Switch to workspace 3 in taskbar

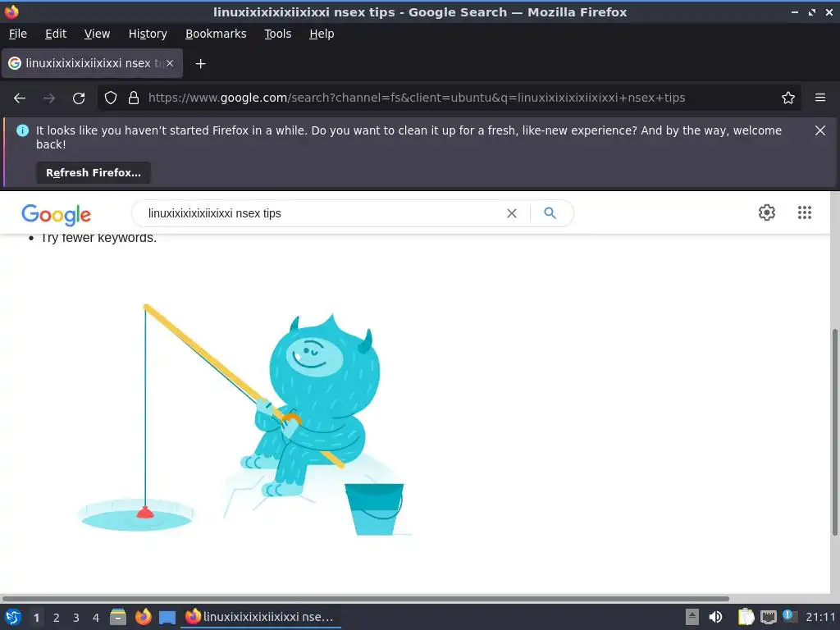(x=76, y=618)
